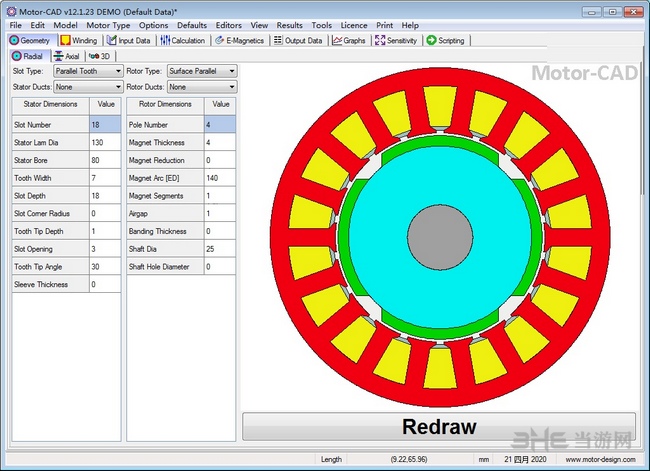Open the E-Magnetics tab

pos(240,41)
